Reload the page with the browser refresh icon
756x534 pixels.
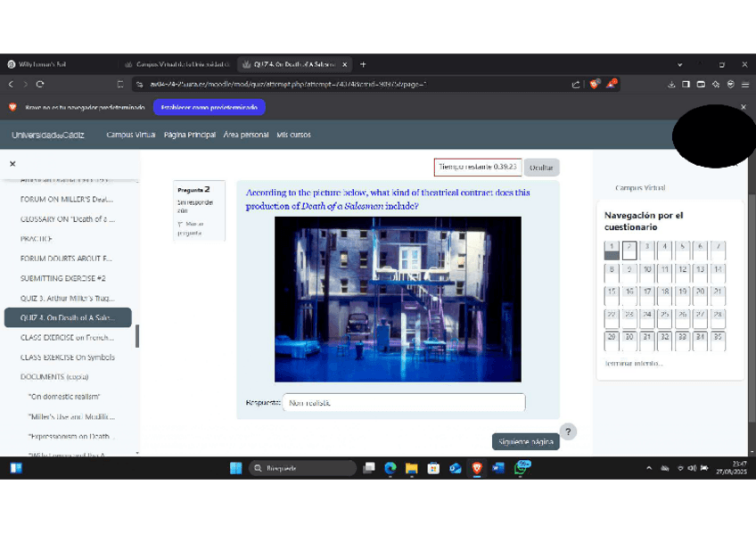click(40, 85)
